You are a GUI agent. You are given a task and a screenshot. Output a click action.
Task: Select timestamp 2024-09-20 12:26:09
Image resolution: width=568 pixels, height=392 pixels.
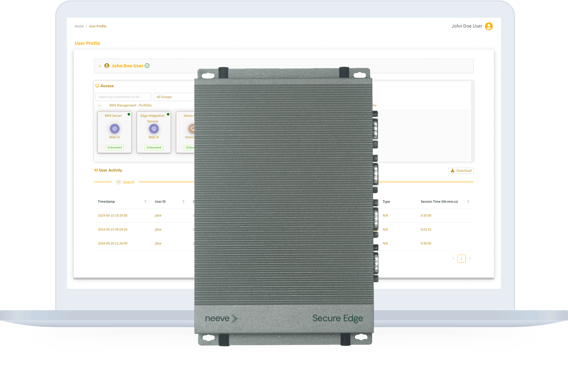click(113, 243)
